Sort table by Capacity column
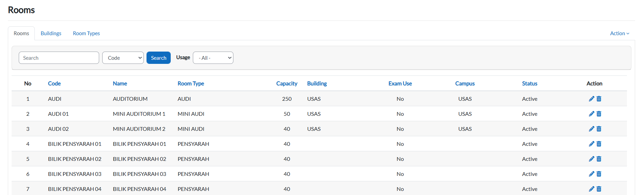The height and width of the screenshot is (195, 644). pos(287,83)
